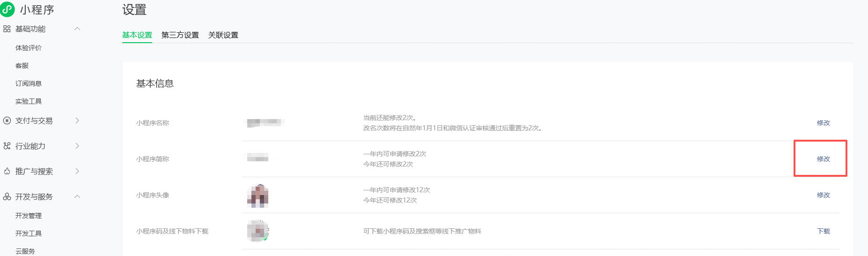This screenshot has height=256, width=868.
Task: Switch to the 关联设置 tab
Action: click(x=223, y=35)
